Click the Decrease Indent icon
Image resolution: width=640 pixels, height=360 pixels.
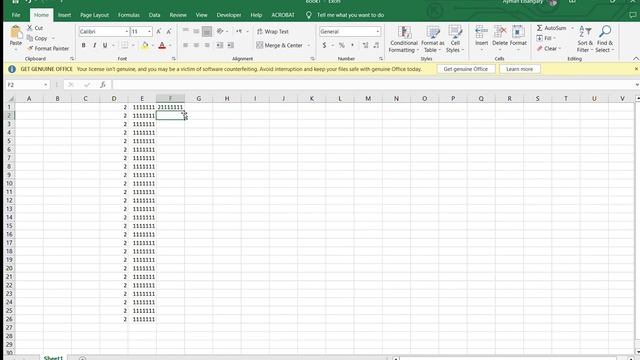pyautogui.click(x=220, y=45)
